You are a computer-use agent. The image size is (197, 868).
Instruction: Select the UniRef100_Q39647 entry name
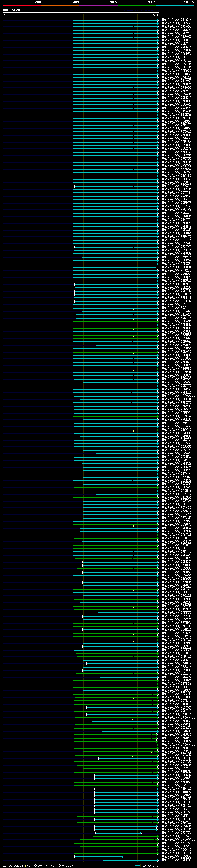point(177,430)
